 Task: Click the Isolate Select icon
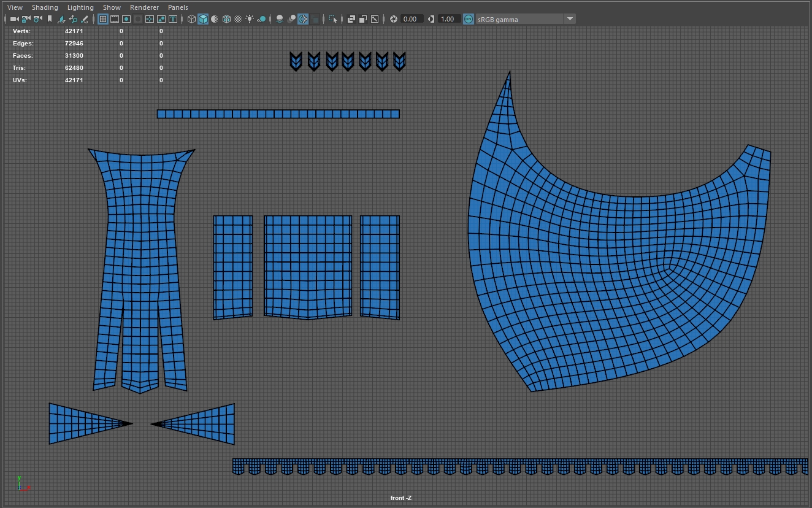(333, 19)
